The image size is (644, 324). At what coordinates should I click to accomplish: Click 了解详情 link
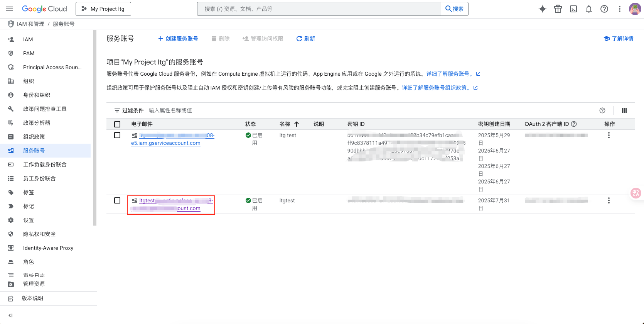pyautogui.click(x=619, y=39)
